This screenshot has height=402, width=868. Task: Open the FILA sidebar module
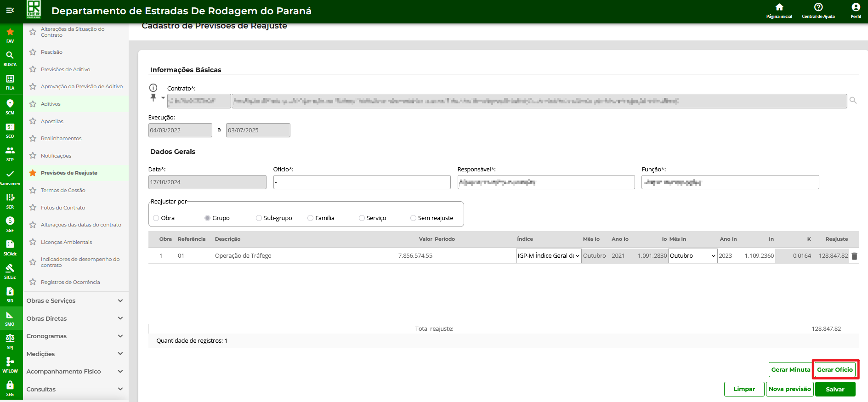tap(10, 82)
